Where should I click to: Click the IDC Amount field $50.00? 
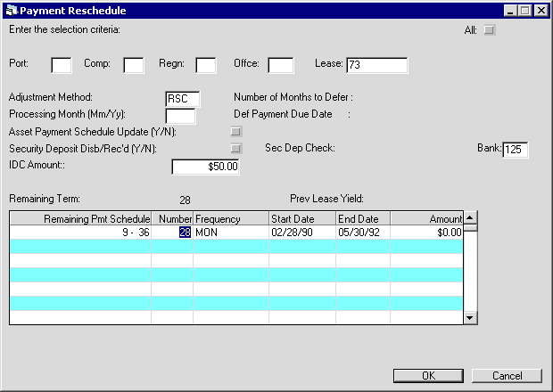pyautogui.click(x=206, y=167)
